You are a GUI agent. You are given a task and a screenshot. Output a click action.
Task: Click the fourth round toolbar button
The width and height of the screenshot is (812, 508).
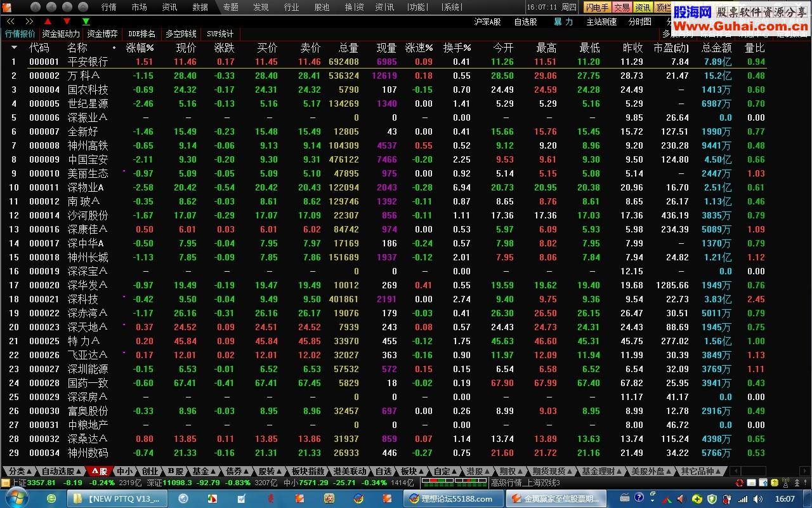click(x=84, y=7)
